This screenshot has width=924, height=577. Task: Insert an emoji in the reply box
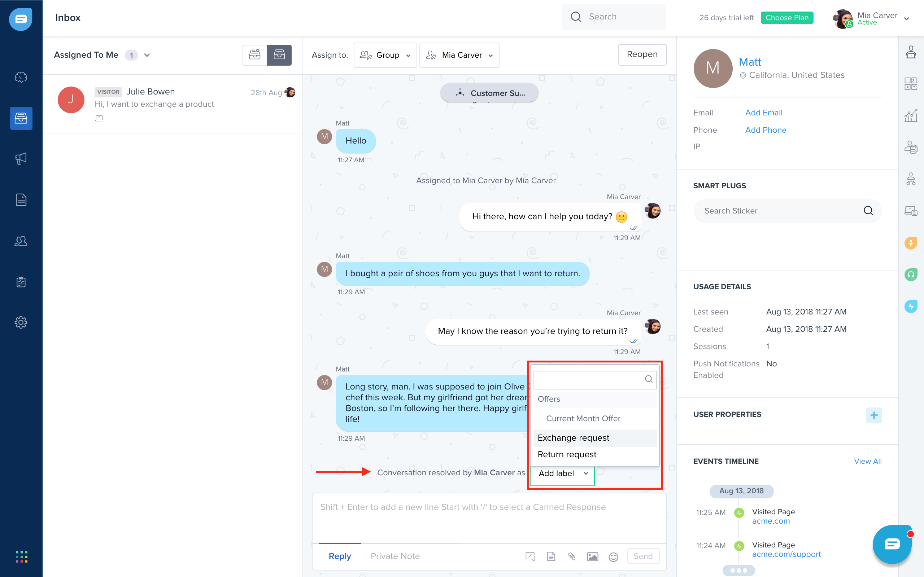pyautogui.click(x=613, y=556)
